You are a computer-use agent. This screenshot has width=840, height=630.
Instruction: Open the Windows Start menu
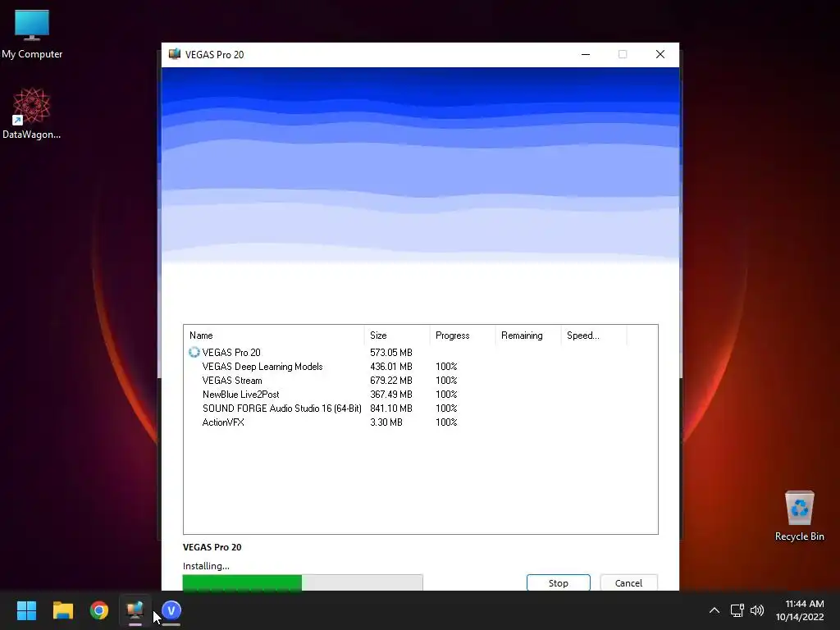coord(26,610)
